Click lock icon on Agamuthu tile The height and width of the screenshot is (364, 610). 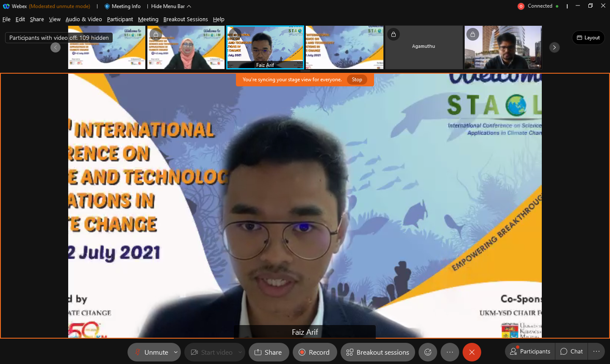pyautogui.click(x=394, y=34)
